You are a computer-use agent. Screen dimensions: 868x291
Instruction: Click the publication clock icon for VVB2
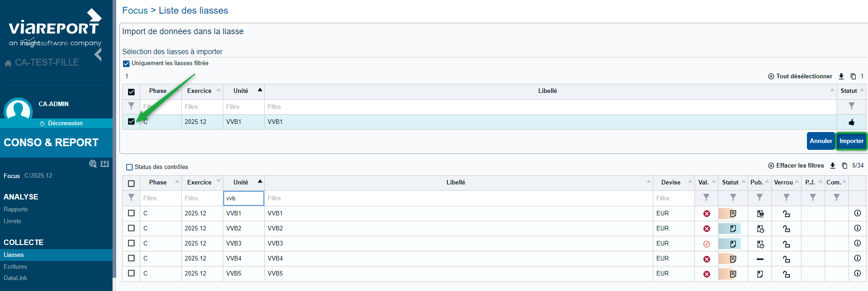(x=760, y=229)
